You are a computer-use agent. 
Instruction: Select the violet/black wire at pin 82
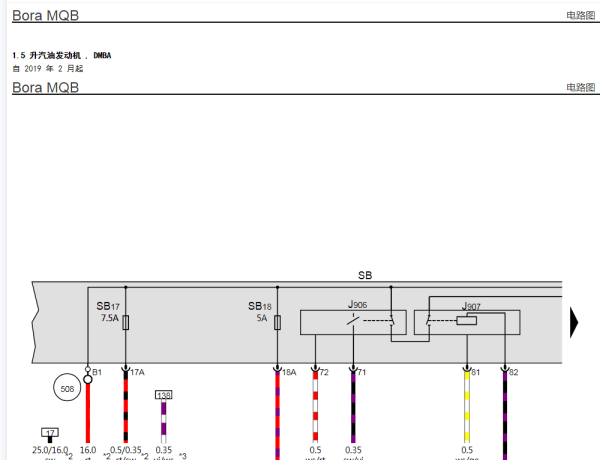tap(505, 415)
